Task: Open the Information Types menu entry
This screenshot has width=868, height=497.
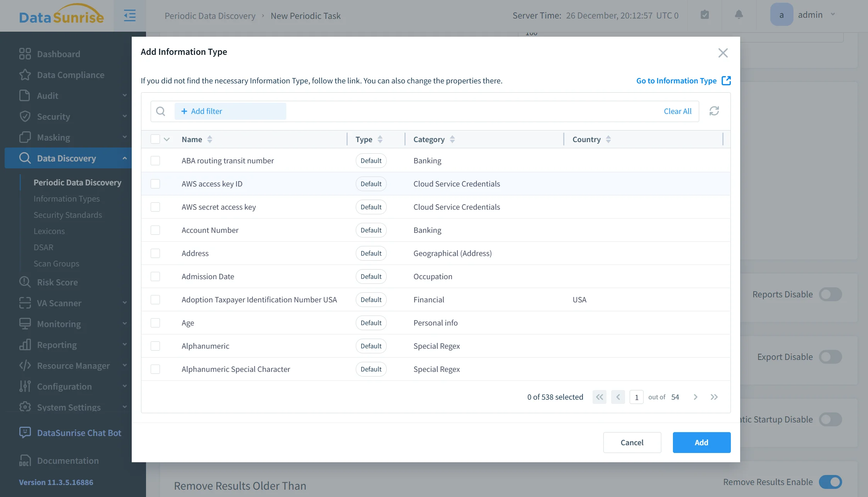Action: pyautogui.click(x=66, y=198)
